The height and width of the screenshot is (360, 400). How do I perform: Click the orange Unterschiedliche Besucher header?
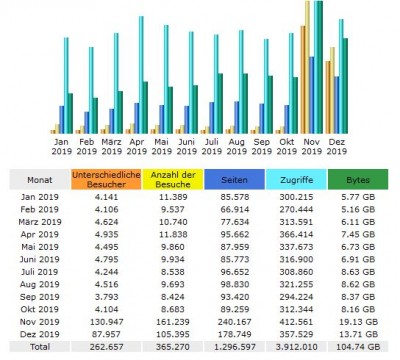pos(106,180)
